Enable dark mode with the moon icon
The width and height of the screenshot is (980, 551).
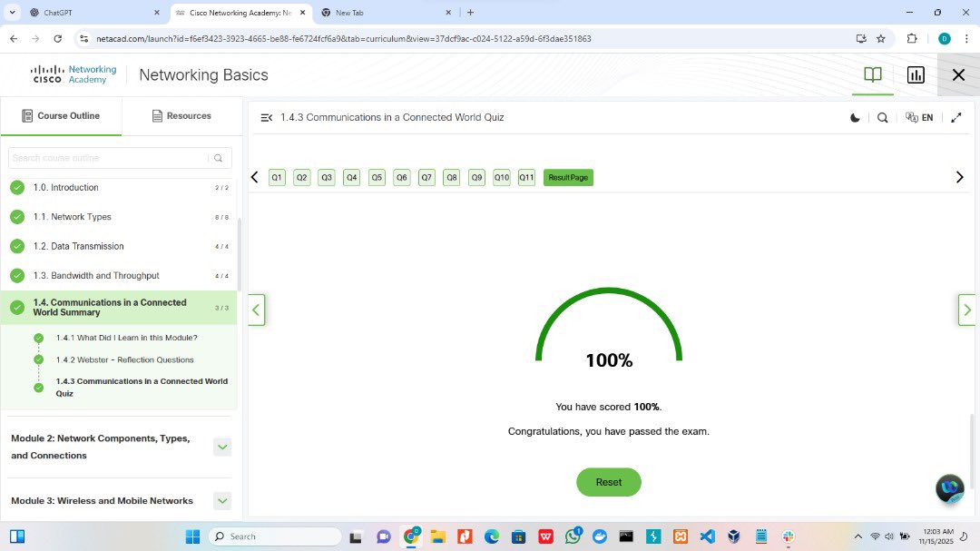(x=854, y=117)
